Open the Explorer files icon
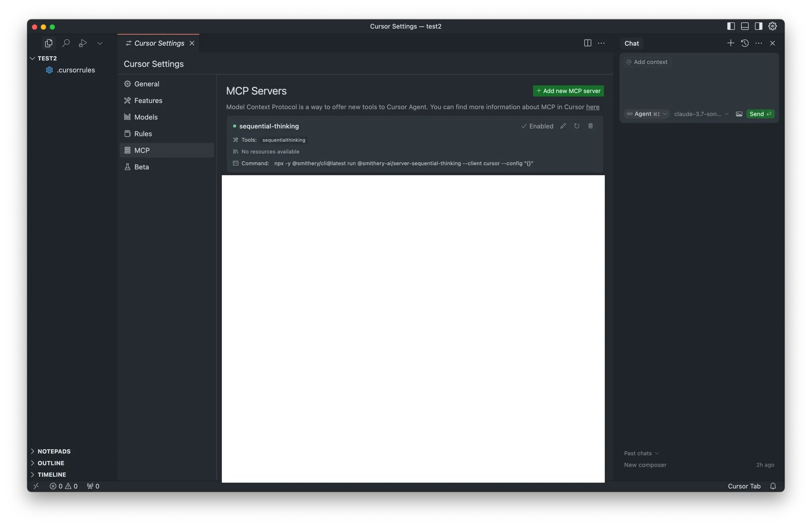Image resolution: width=812 pixels, height=527 pixels. [48, 43]
